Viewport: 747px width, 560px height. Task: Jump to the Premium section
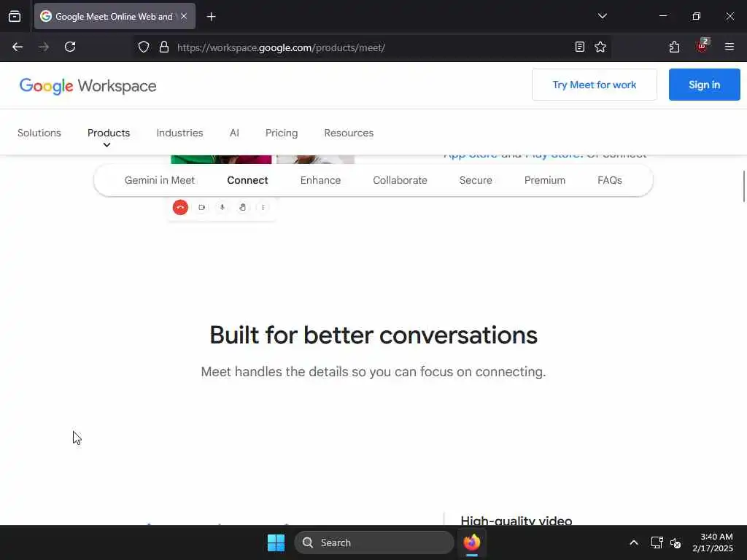pos(544,181)
